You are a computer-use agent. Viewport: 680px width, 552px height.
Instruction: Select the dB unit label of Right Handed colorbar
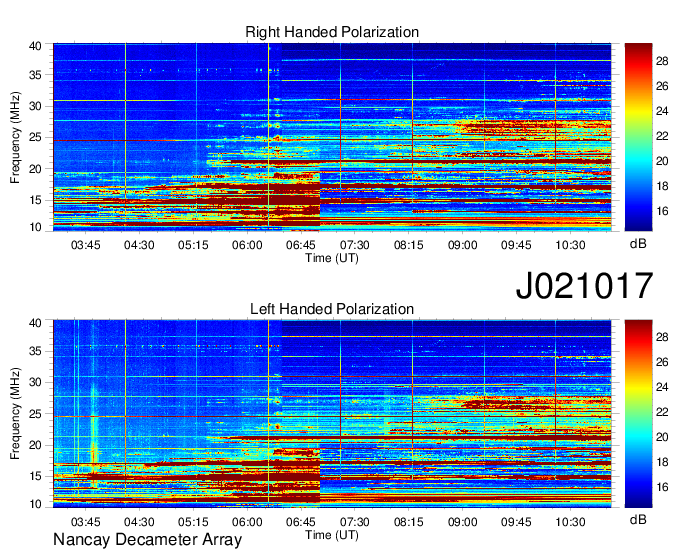click(638, 244)
